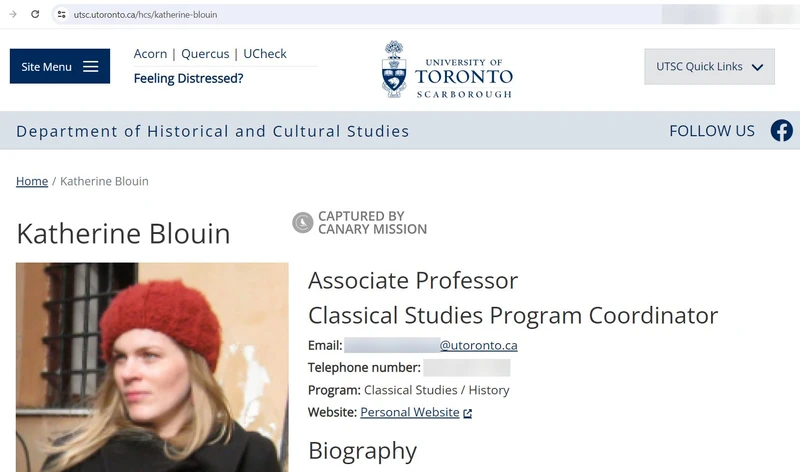Go to Home breadcrumb link
Image resolution: width=800 pixels, height=472 pixels.
32,181
